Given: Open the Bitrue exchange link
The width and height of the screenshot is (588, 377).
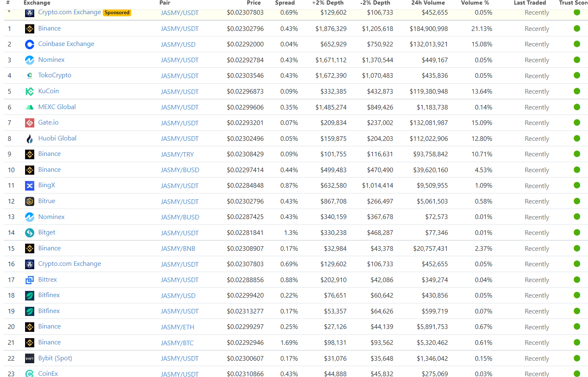Looking at the screenshot, I should 46,201.
